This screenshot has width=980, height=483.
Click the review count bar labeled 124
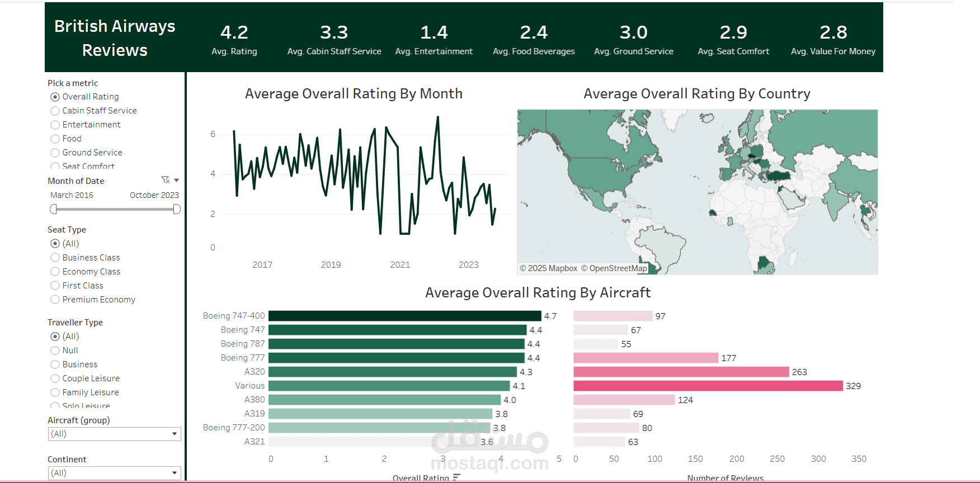tap(624, 400)
